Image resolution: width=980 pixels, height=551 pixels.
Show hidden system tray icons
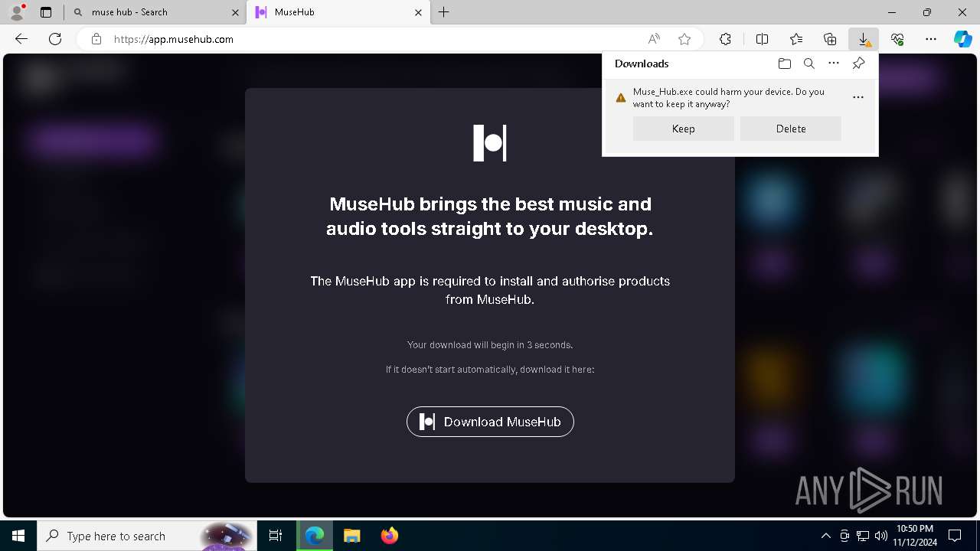pos(826,536)
